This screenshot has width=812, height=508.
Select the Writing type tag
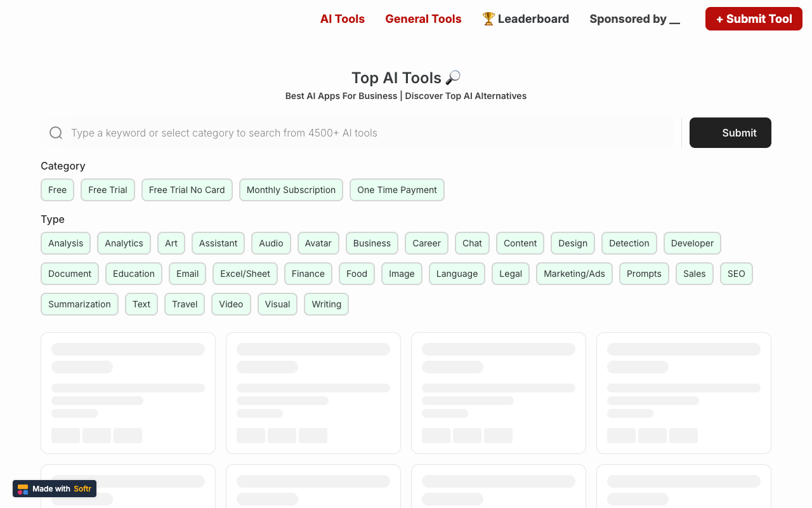pyautogui.click(x=327, y=304)
